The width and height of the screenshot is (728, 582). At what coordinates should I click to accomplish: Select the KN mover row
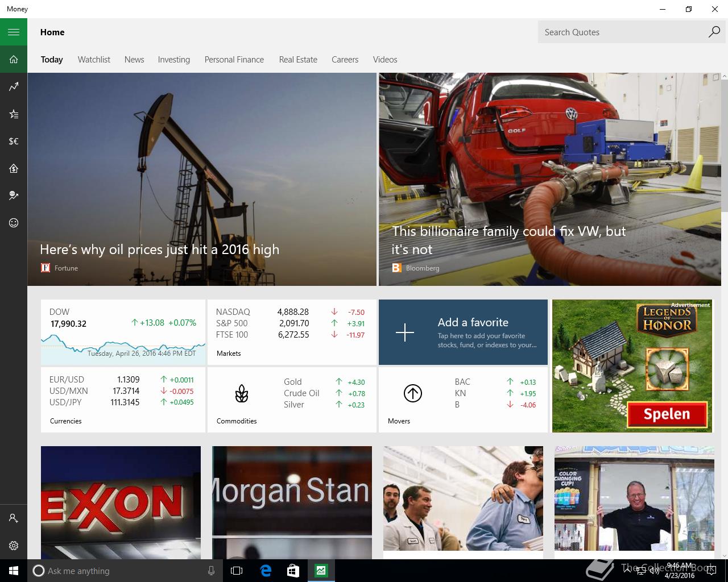pos(495,393)
